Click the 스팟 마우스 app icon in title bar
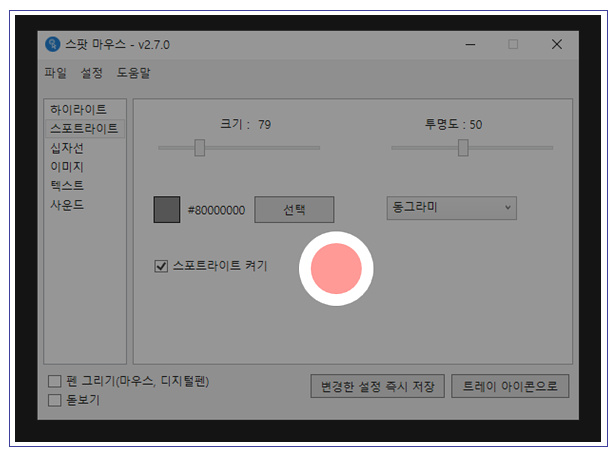Image resolution: width=616 pixels, height=457 pixels. coord(53,44)
